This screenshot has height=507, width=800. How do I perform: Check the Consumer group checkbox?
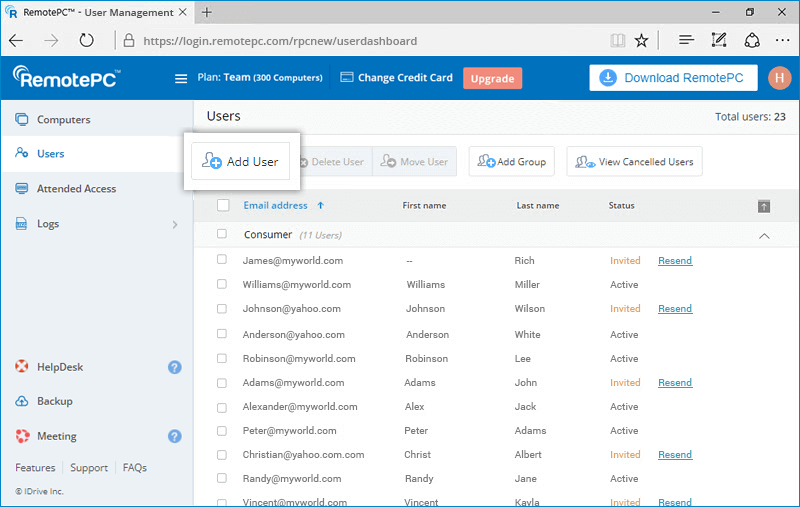[x=221, y=234]
